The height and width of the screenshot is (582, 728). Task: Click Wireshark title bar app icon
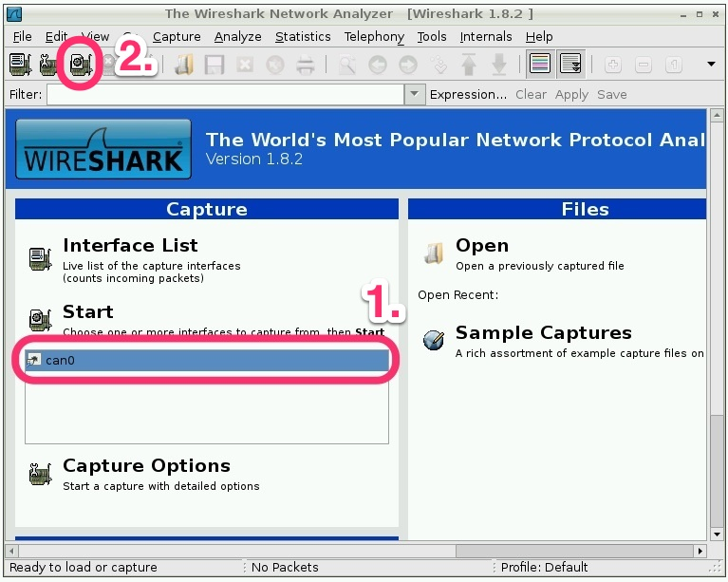tap(14, 14)
